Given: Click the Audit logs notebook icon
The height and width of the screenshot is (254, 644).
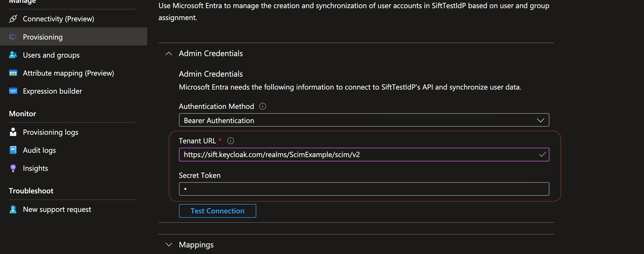Looking at the screenshot, I should pyautogui.click(x=13, y=150).
